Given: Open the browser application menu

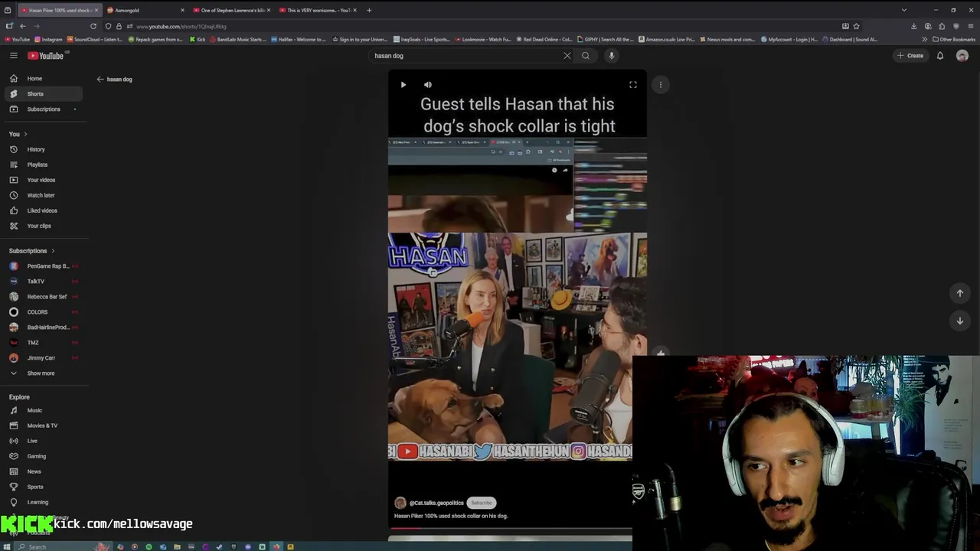Looking at the screenshot, I should coord(971,26).
